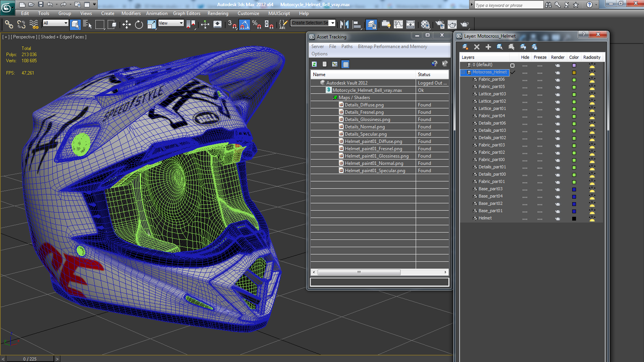Choose Rectangular Selection Region tool
This screenshot has width=644, height=362.
pyautogui.click(x=100, y=24)
